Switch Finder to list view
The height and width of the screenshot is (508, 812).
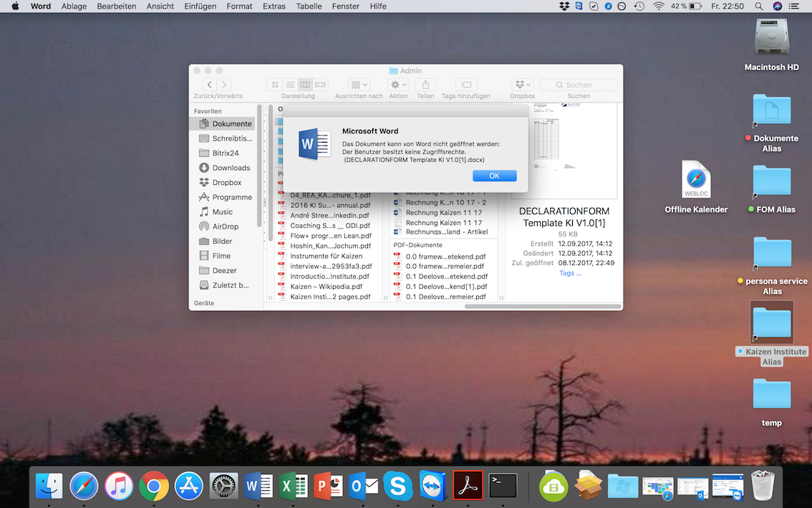click(x=290, y=85)
